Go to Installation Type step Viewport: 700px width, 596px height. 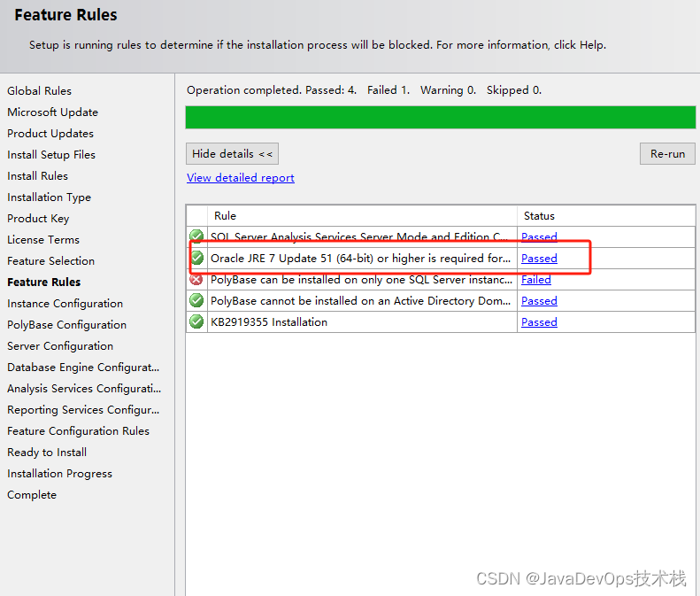click(49, 197)
